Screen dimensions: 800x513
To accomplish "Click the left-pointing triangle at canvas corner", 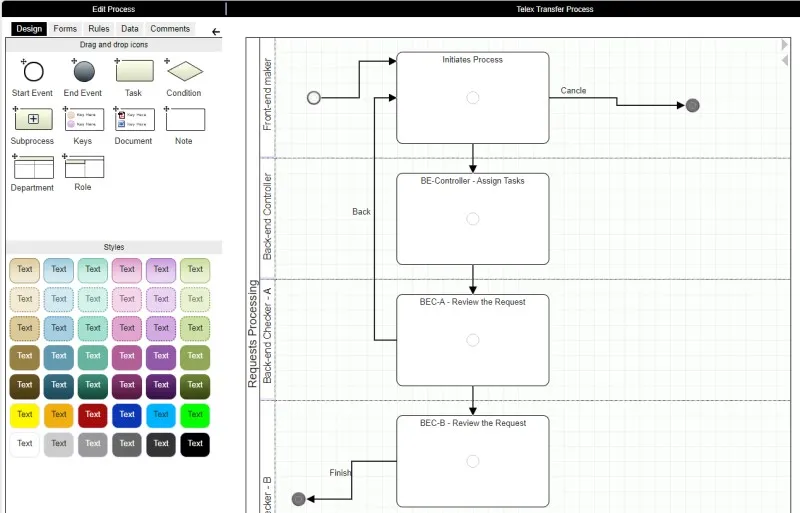I will tap(785, 60).
